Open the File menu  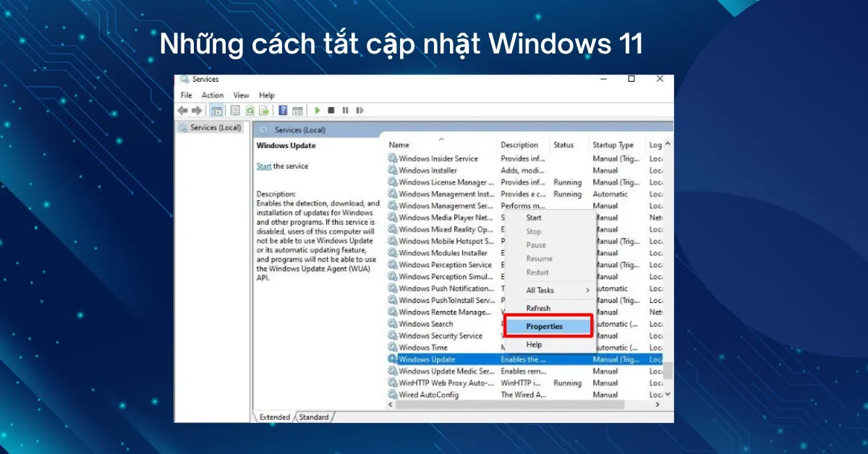tap(187, 95)
